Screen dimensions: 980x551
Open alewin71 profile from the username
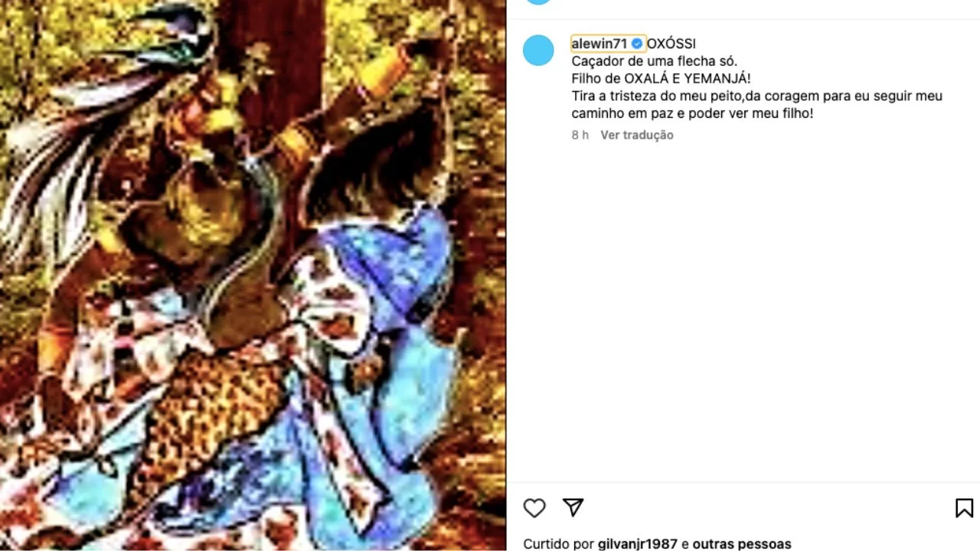click(x=599, y=44)
